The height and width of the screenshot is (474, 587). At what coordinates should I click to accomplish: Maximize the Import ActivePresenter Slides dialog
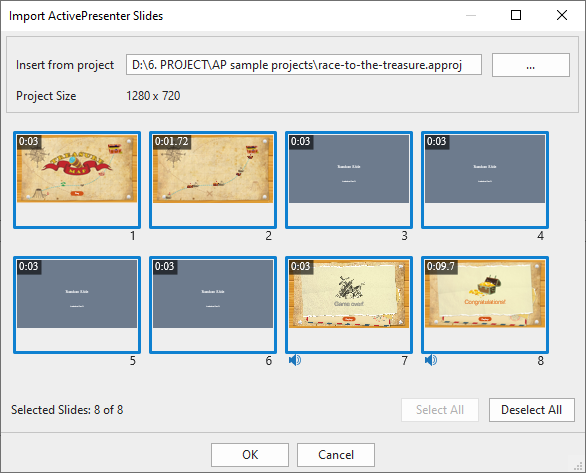point(516,15)
